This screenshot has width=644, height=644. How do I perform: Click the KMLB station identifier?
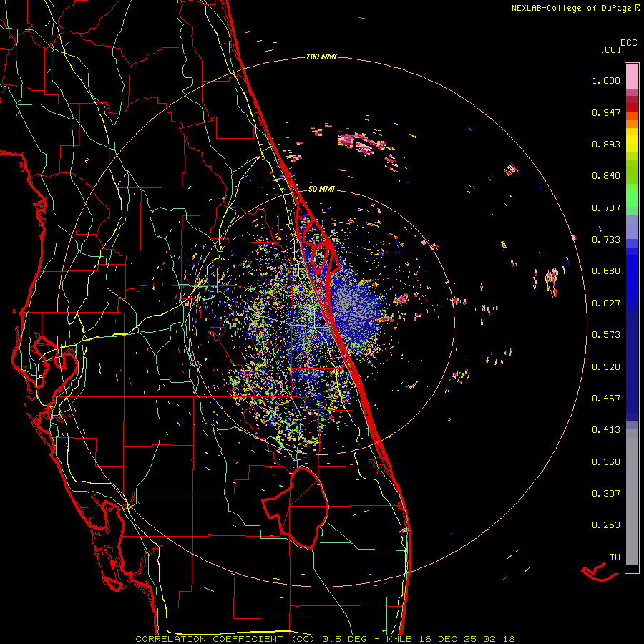(x=401, y=639)
